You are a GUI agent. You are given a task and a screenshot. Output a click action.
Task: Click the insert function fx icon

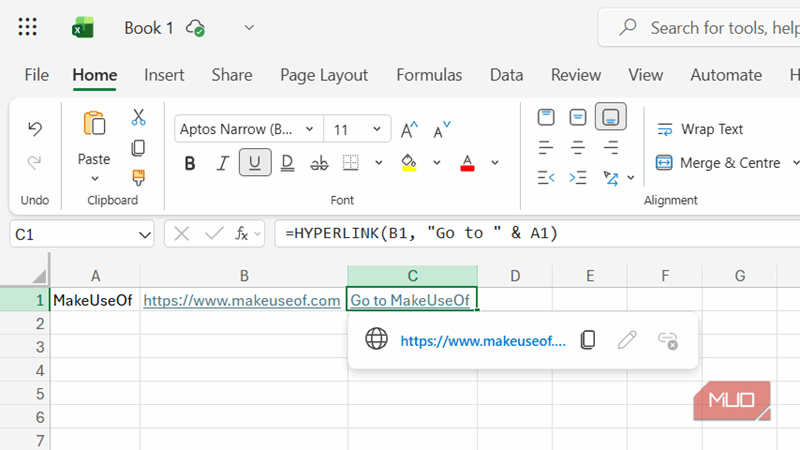(241, 234)
